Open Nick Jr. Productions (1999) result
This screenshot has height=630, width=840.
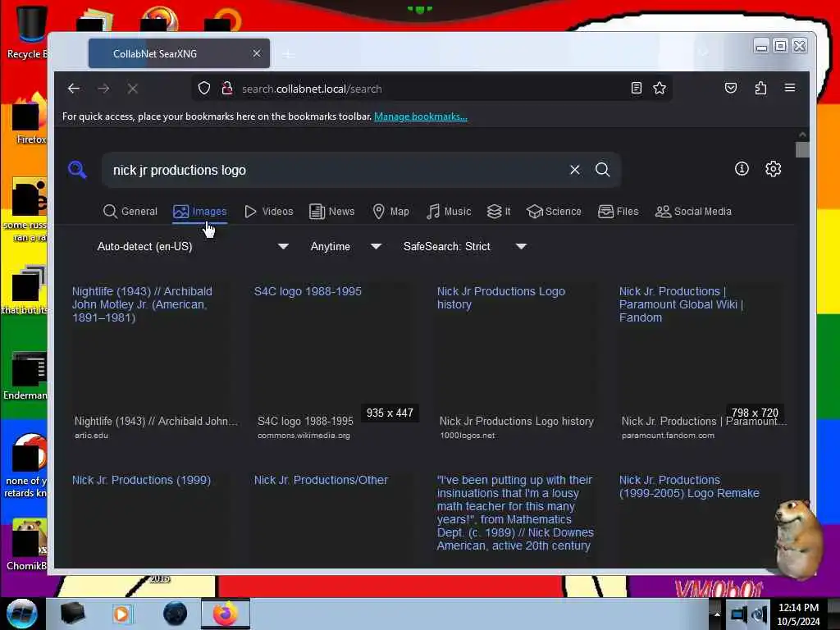point(141,480)
